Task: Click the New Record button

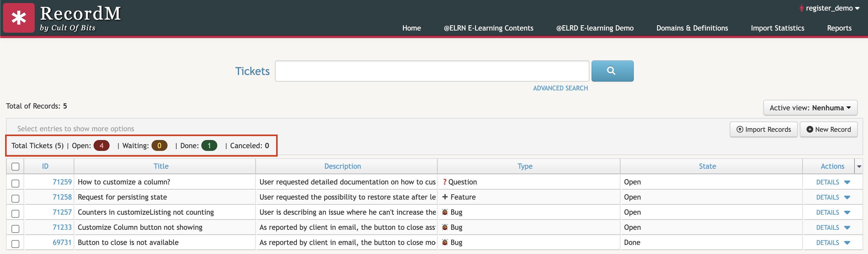Action: (x=828, y=129)
